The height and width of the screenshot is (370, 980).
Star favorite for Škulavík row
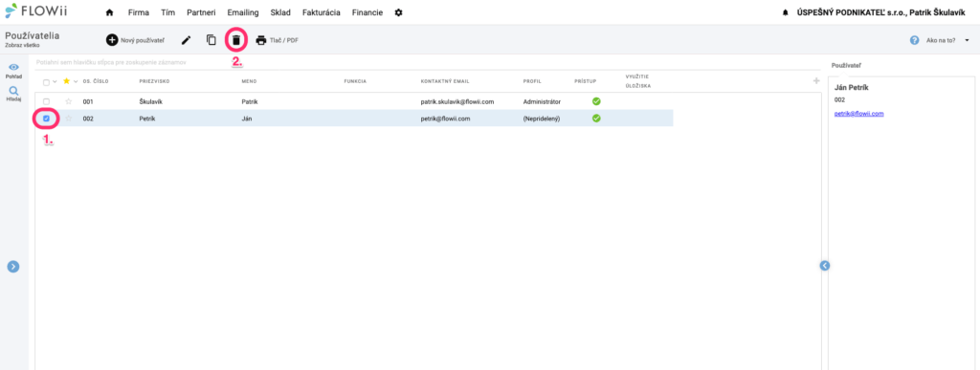pos(69,101)
